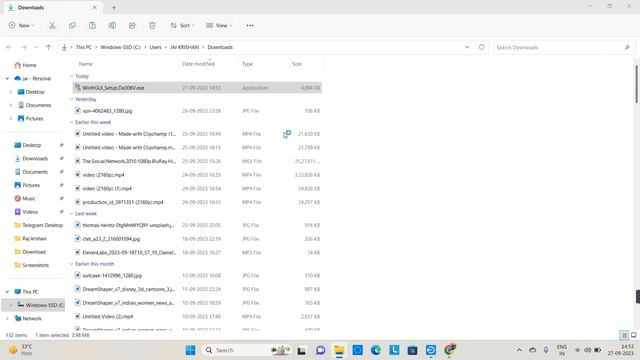Viewport: 640px width, 360px height.
Task: Collapse the jai - Personal tree node
Action: [7, 78]
